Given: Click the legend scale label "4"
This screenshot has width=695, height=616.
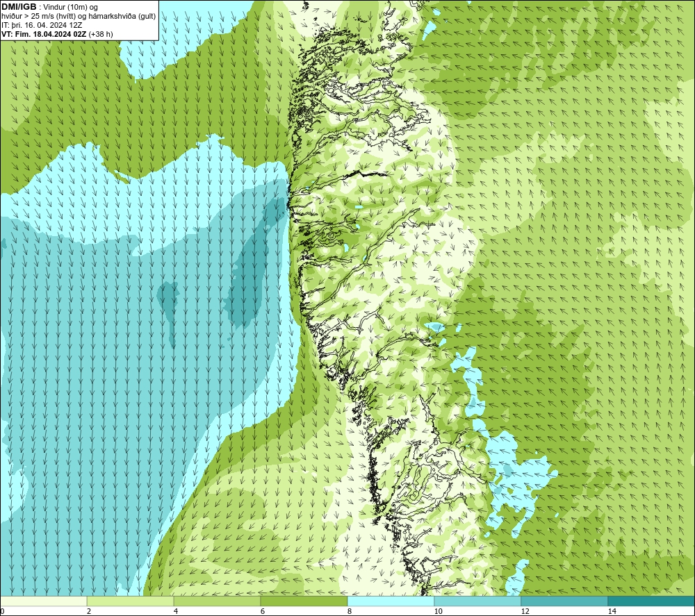Looking at the screenshot, I should [176, 611].
